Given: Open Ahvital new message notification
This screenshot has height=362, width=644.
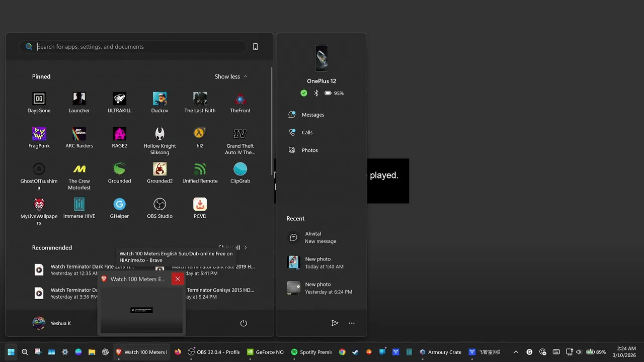Looking at the screenshot, I should [x=321, y=237].
